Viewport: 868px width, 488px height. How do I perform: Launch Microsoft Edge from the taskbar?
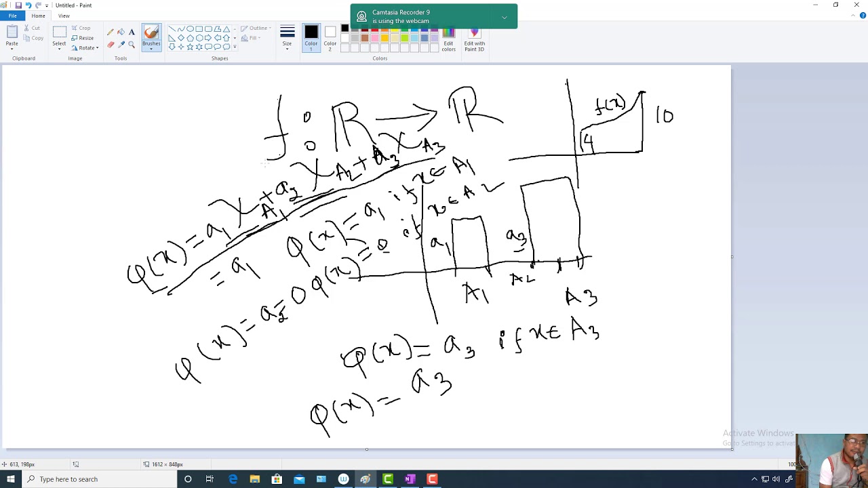click(x=233, y=479)
